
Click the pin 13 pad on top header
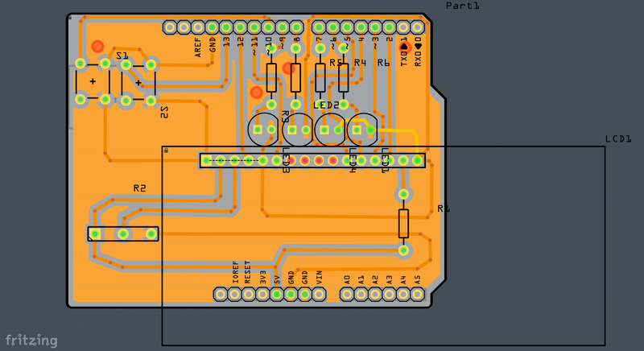click(226, 27)
